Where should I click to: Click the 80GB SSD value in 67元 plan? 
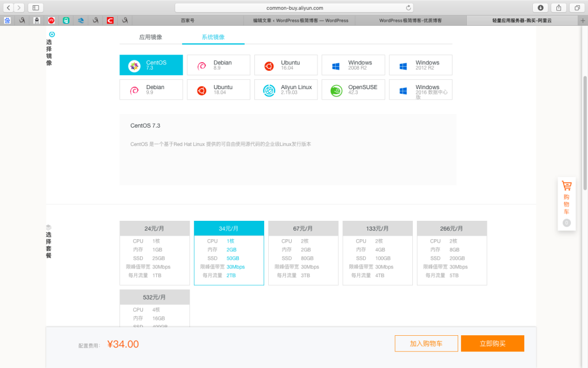coord(307,258)
